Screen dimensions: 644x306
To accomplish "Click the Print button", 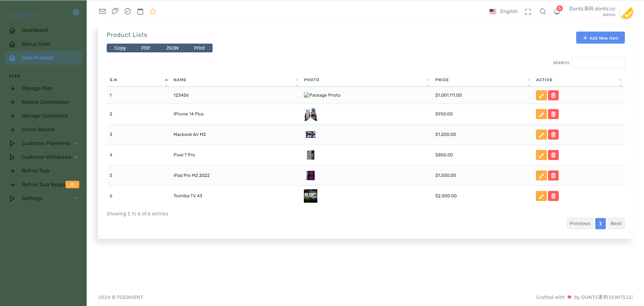I will [x=199, y=48].
